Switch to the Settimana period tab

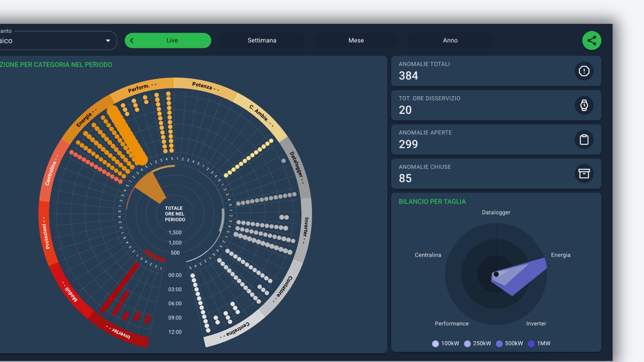pos(262,41)
